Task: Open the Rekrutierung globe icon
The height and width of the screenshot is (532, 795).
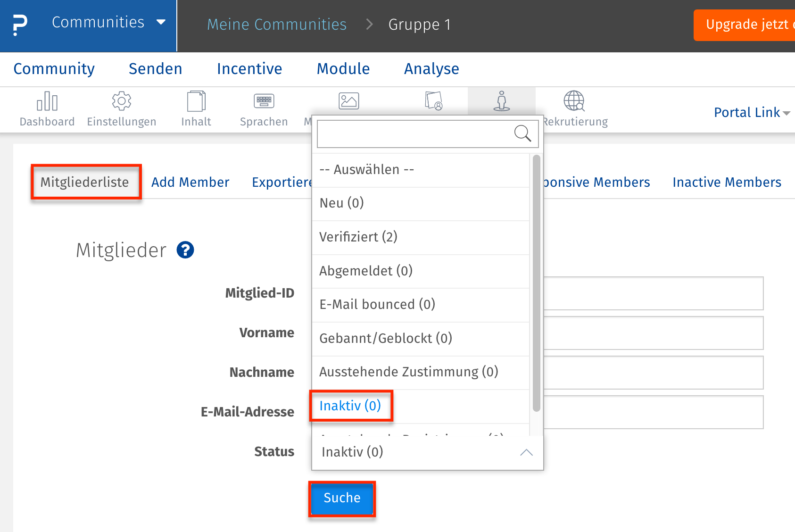Action: pyautogui.click(x=574, y=101)
